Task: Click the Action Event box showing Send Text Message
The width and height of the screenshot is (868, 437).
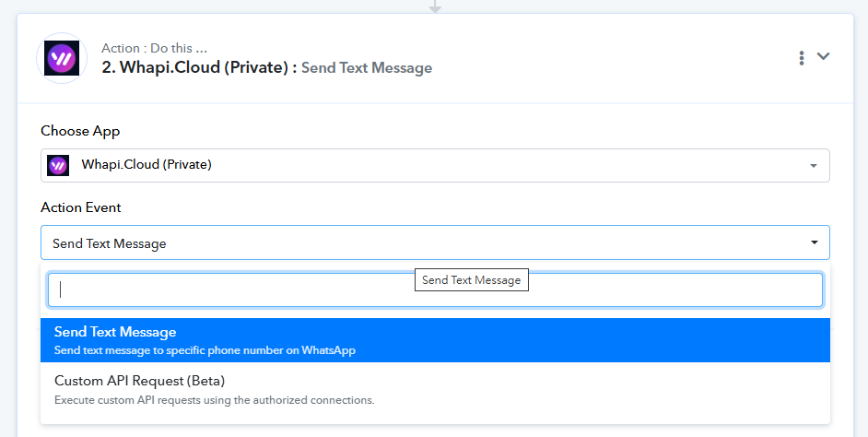Action: point(435,242)
